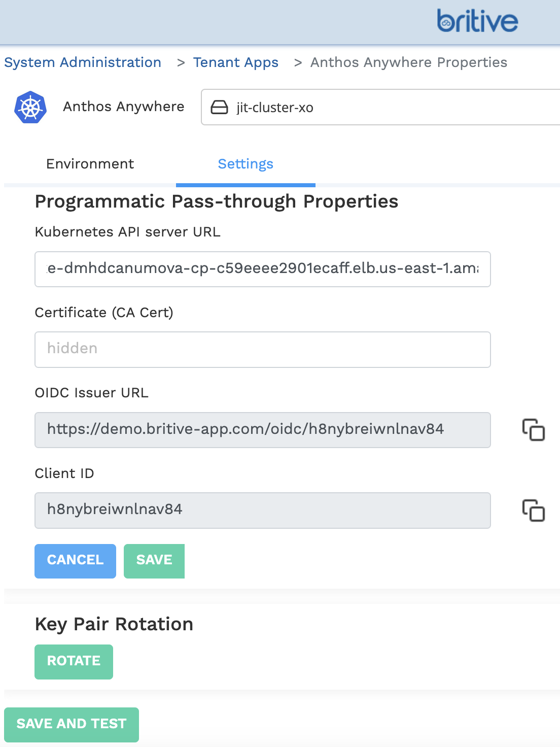Screen dimensions: 560x747
Task: Go to System Administration breadcrumb
Action: click(83, 62)
